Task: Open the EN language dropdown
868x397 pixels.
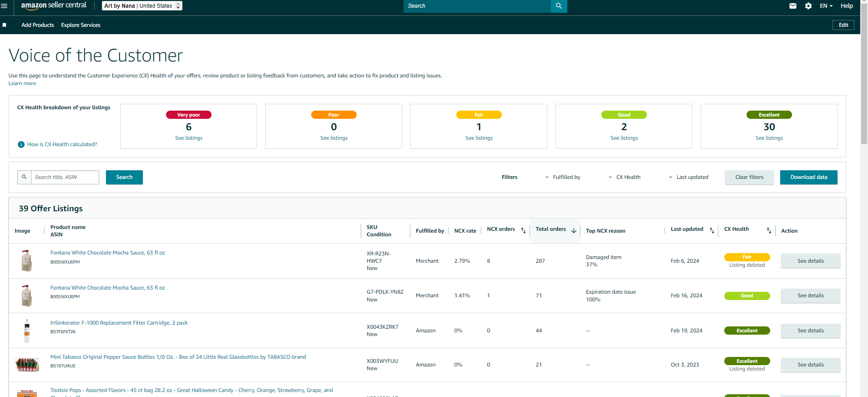Action: tap(826, 6)
